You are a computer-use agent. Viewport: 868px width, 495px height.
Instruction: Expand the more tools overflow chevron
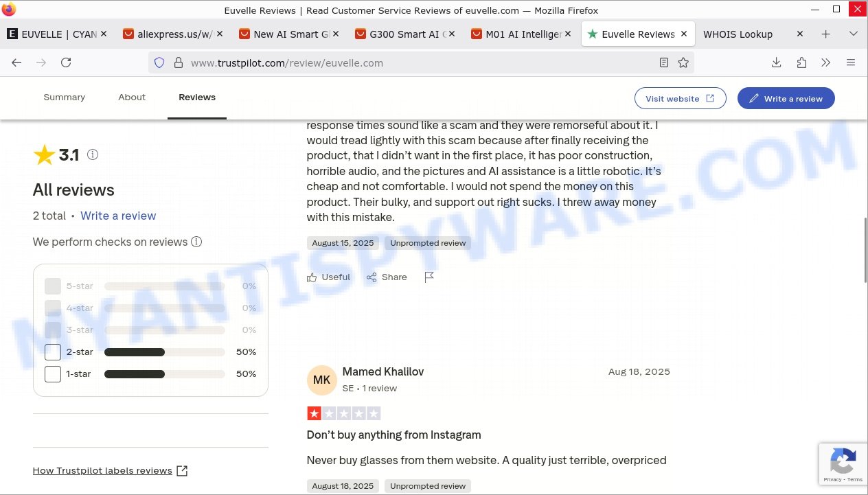[x=826, y=62]
